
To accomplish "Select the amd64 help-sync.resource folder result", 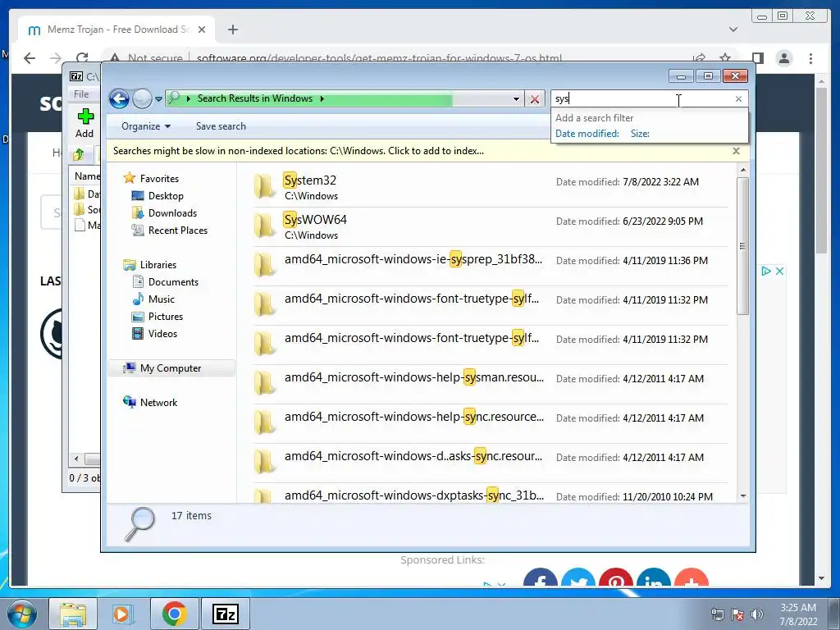I will click(490, 423).
